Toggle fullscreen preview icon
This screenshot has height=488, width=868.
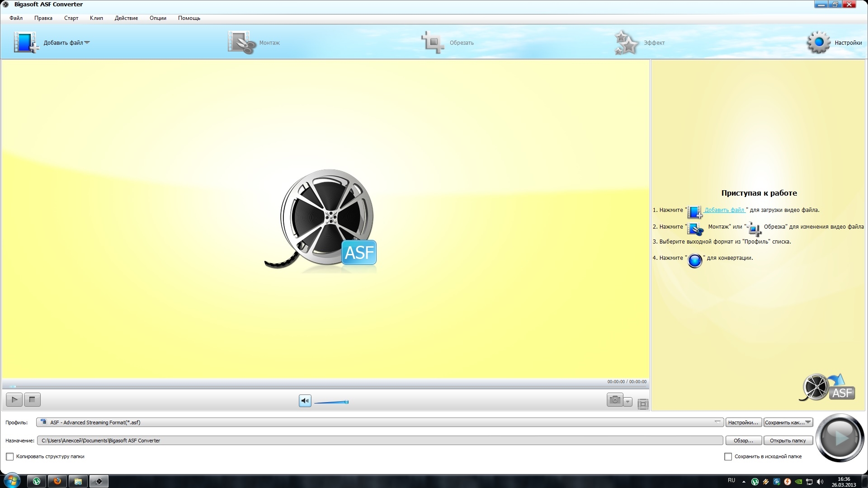pyautogui.click(x=643, y=404)
